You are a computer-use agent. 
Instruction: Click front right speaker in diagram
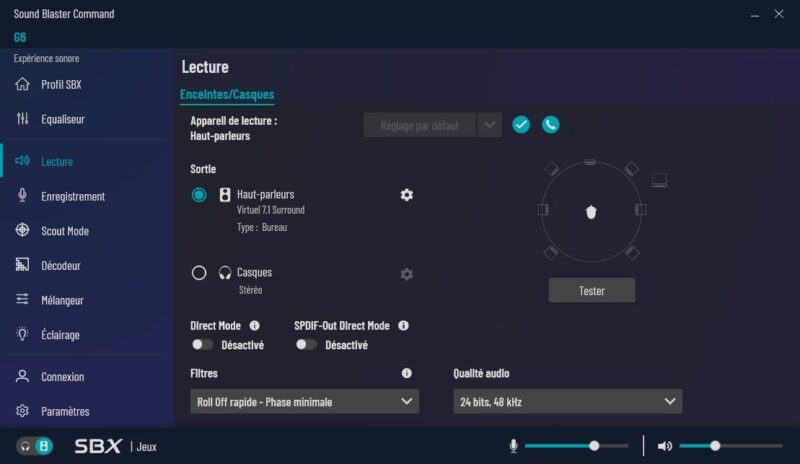coord(632,168)
